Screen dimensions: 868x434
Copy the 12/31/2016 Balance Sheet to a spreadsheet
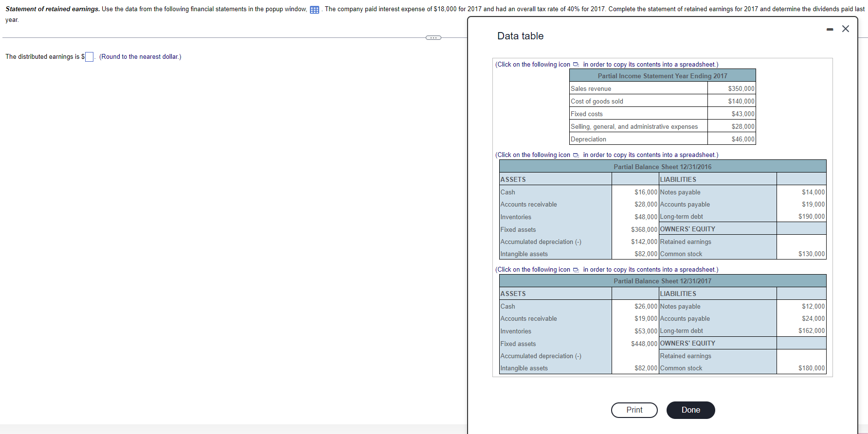(576, 155)
